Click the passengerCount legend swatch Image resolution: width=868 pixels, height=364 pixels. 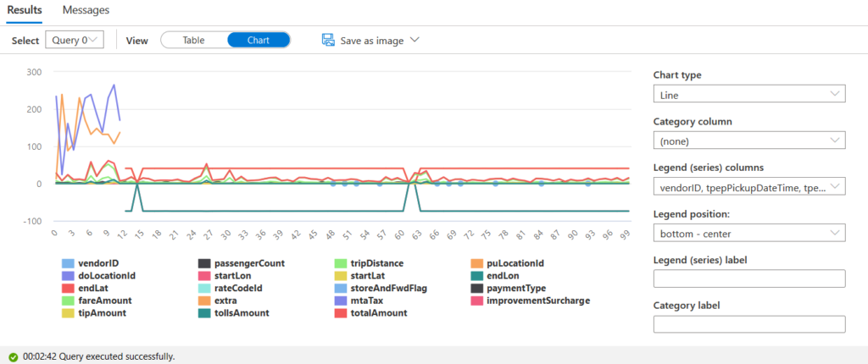204,263
